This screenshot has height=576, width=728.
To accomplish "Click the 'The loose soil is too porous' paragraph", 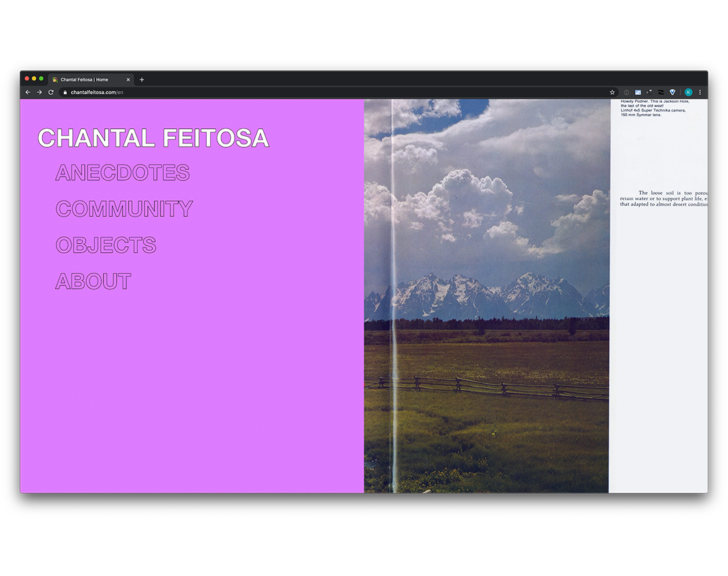I will coord(664,198).
